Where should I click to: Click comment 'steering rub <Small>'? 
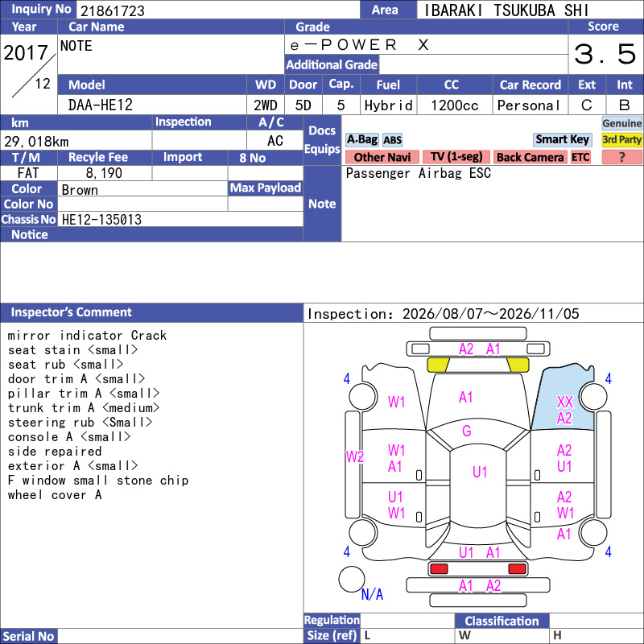(x=80, y=422)
